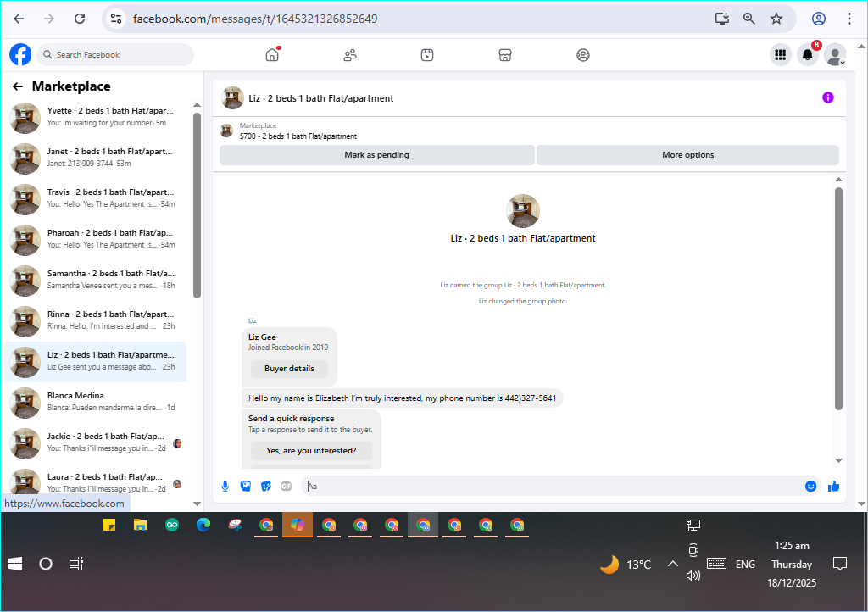Open the emoji picker smiley
The height and width of the screenshot is (612, 868).
tap(810, 487)
